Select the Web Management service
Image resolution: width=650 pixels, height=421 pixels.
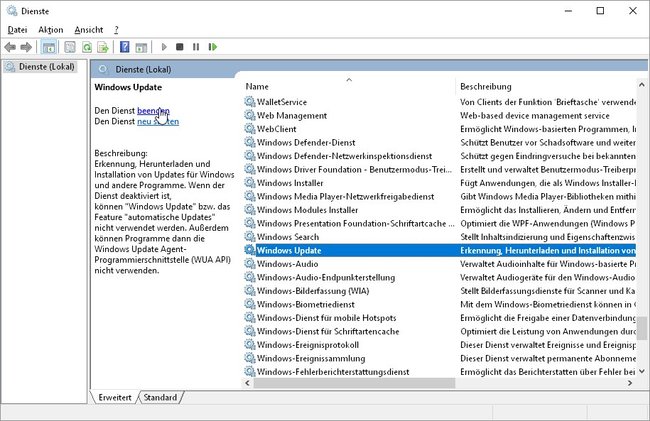coord(439,115)
